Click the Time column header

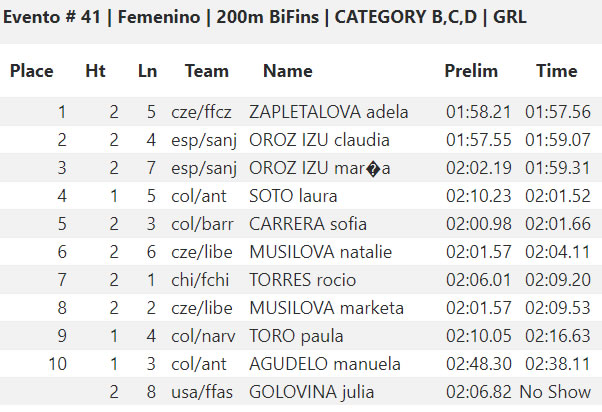pos(557,71)
